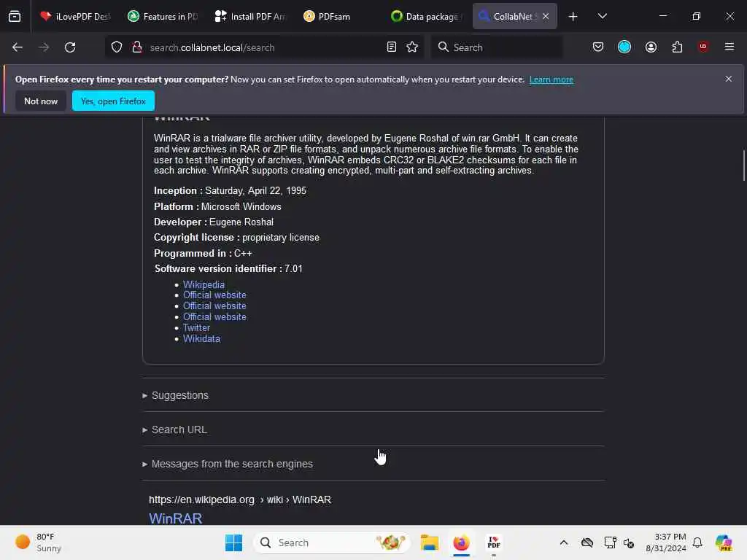Open clock and date panel
The height and width of the screenshot is (560, 747).
(x=665, y=542)
